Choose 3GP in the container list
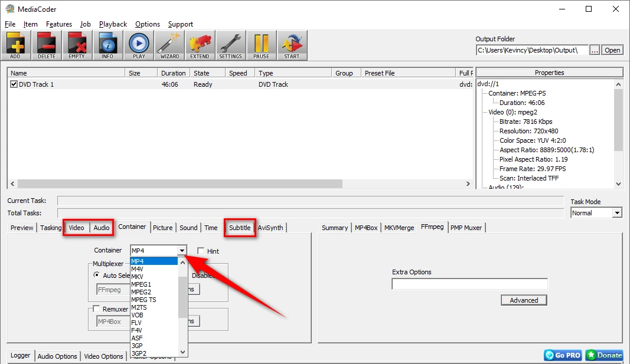 (154, 346)
